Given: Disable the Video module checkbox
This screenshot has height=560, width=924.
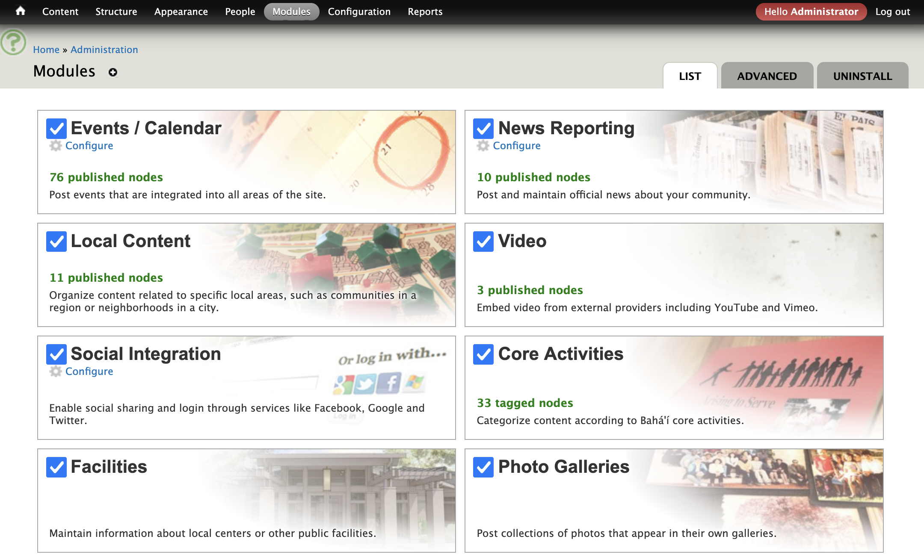Looking at the screenshot, I should pos(483,242).
